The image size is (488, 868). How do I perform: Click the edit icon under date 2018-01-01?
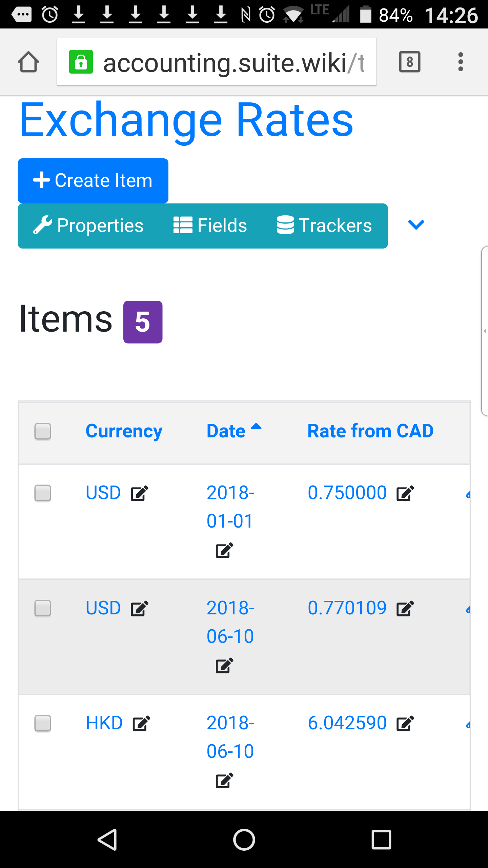coord(224,550)
